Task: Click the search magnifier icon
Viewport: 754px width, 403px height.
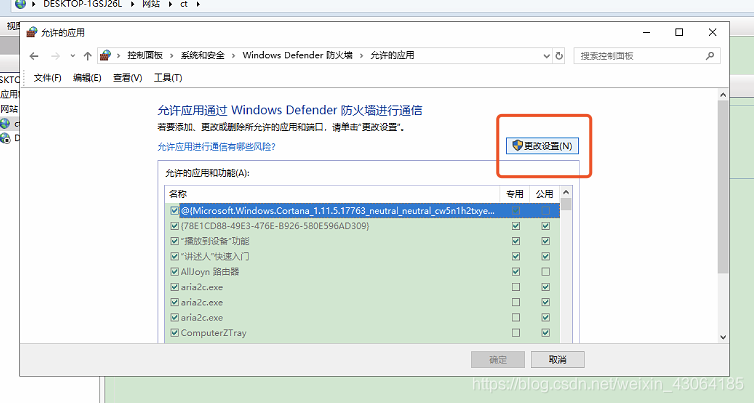Action: click(710, 56)
